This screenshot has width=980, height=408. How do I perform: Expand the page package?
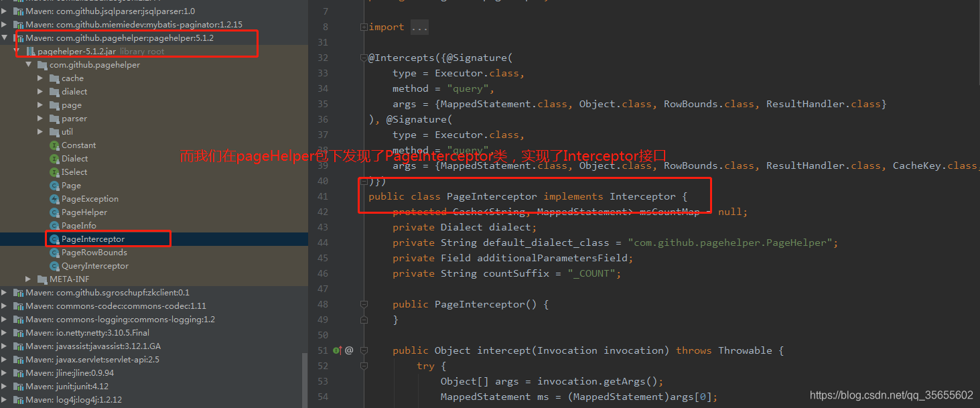tap(40, 105)
